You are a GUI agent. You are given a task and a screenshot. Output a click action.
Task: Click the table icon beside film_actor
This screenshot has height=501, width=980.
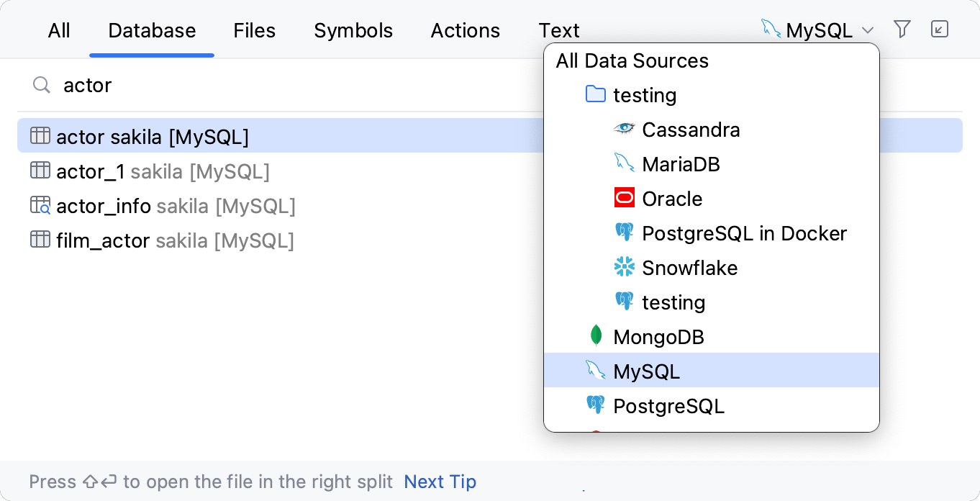pos(40,239)
